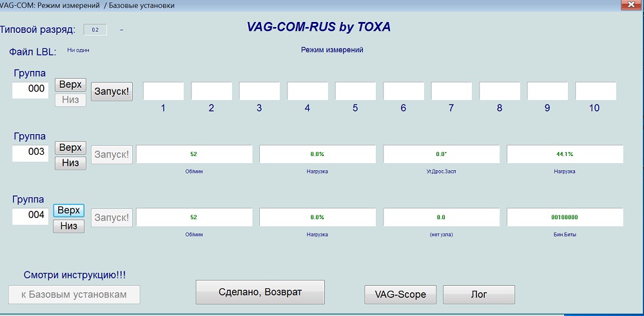The height and width of the screenshot is (316, 644).
Task: Step group 003 down with Низ
Action: coord(71,163)
